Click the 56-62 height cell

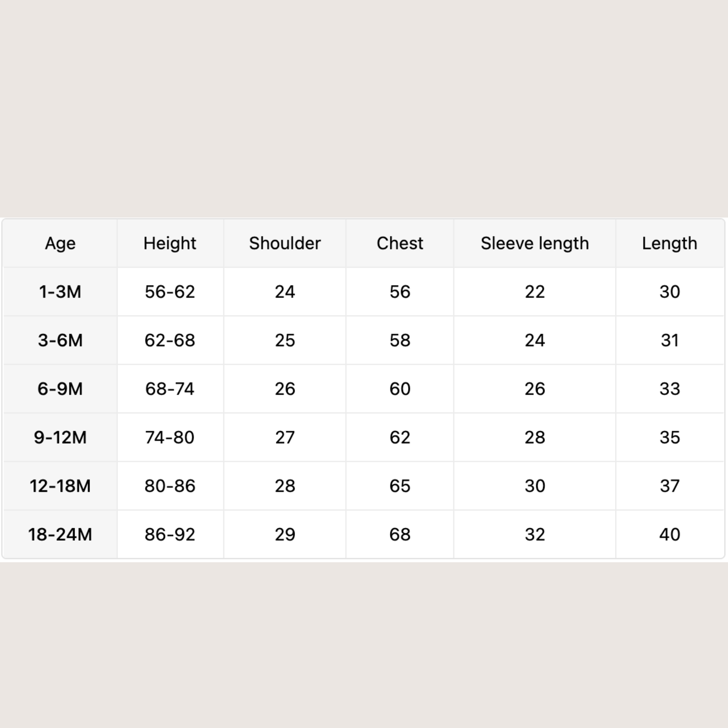pyautogui.click(x=170, y=292)
